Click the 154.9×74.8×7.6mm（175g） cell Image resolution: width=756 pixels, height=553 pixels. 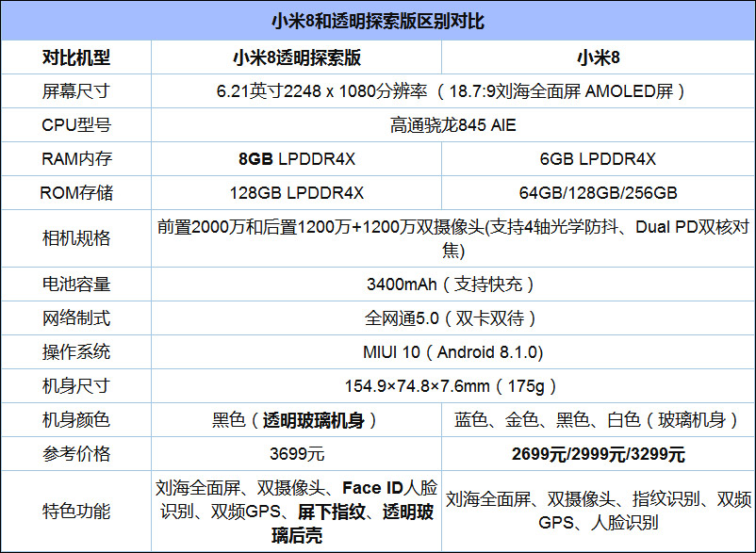point(453,386)
